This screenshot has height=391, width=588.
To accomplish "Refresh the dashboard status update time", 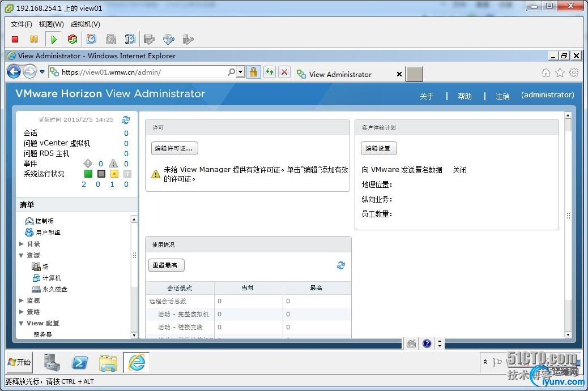I will click(x=126, y=120).
